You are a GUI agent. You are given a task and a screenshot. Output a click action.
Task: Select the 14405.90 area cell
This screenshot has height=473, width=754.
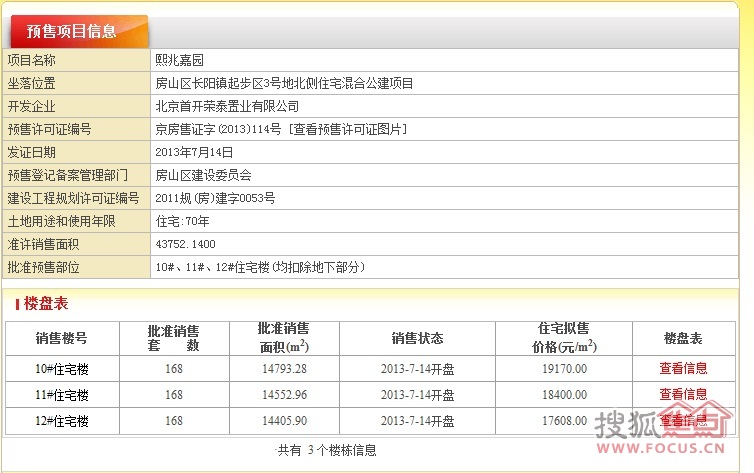point(283,421)
